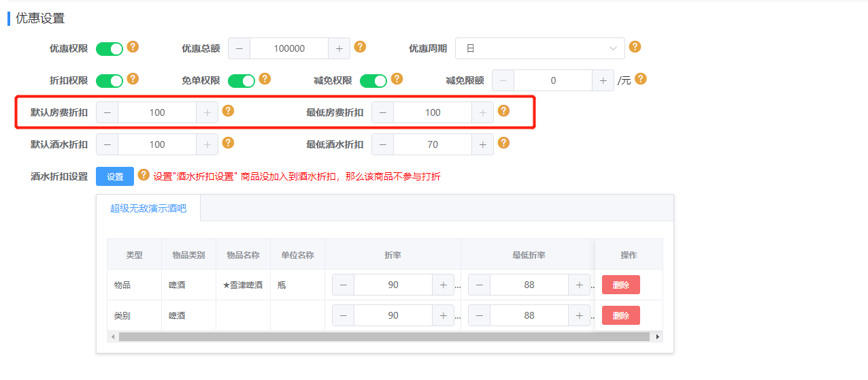Open the 优惠周期 dropdown showing 日
The image size is (868, 380).
tap(540, 48)
